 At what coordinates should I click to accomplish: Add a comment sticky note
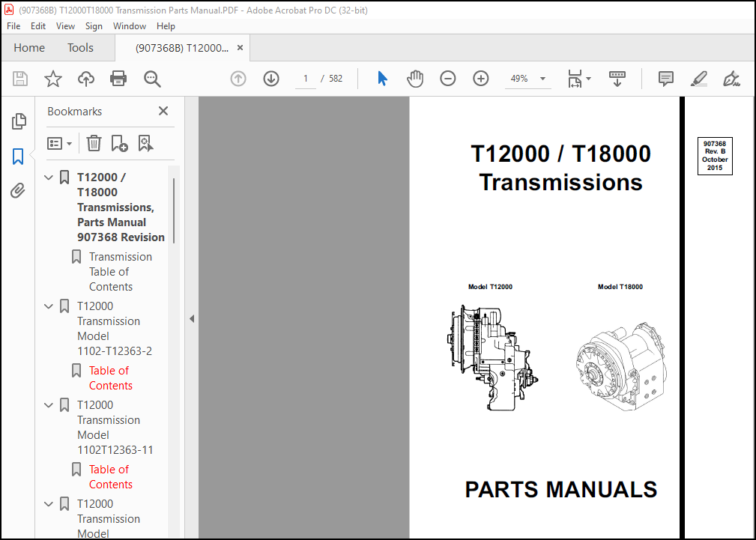tap(666, 79)
